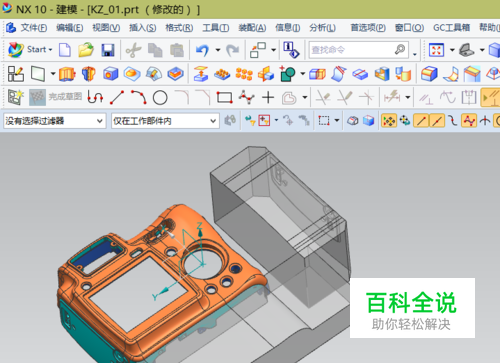Expand the Datum plane dropdown arrow
Image resolution: width=500 pixels, height=363 pixels.
[x=53, y=74]
